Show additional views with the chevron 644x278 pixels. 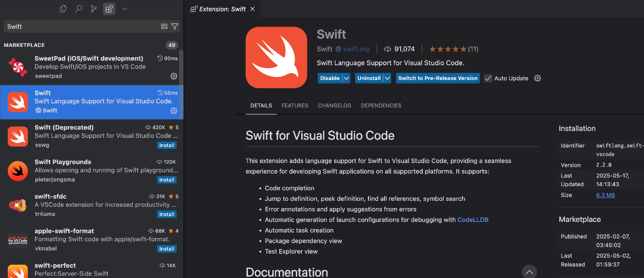(x=124, y=9)
